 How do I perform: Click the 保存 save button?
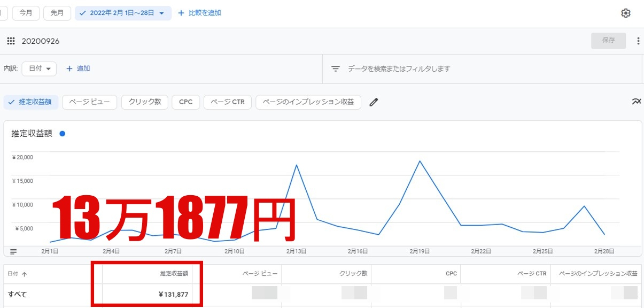pyautogui.click(x=608, y=41)
